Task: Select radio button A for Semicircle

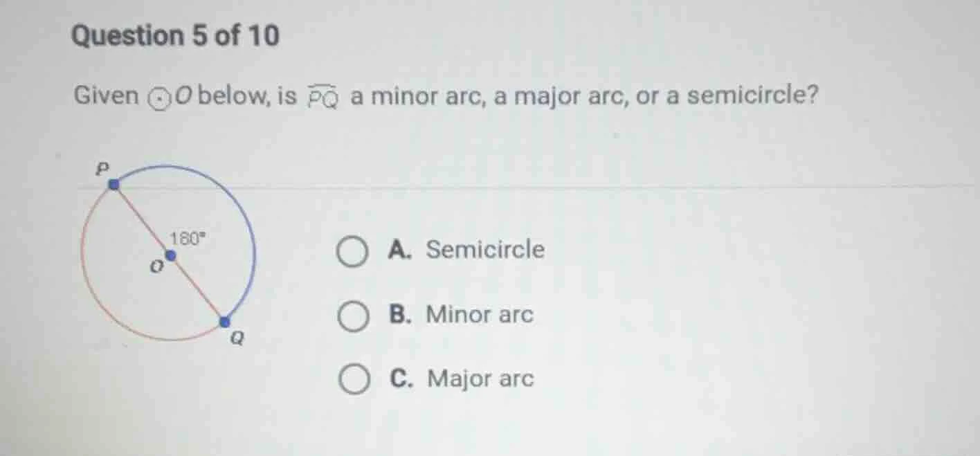Action: tap(352, 250)
